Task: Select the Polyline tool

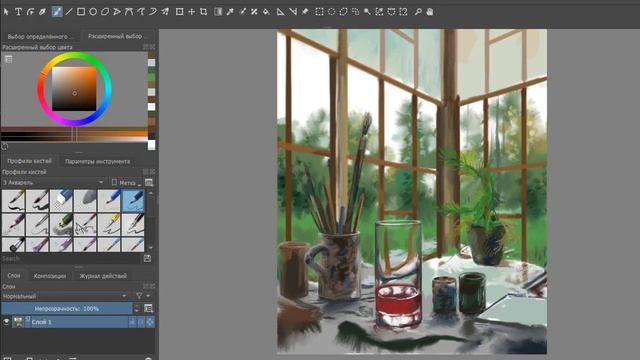Action: coord(117,12)
